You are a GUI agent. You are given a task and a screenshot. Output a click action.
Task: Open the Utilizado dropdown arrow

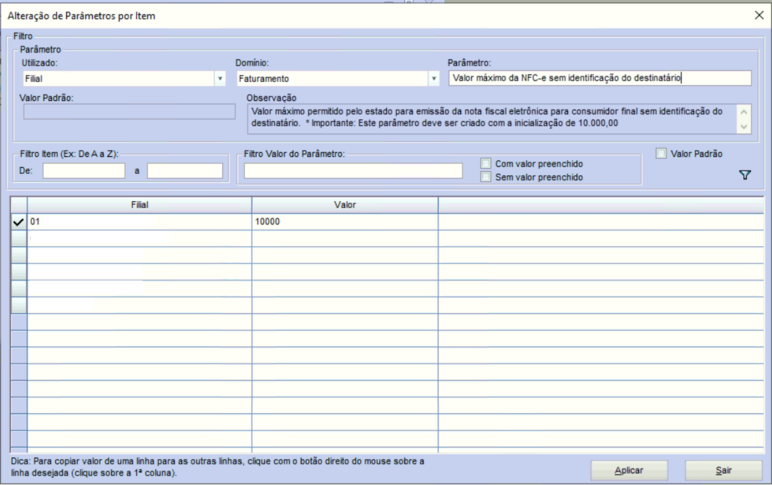[x=220, y=78]
